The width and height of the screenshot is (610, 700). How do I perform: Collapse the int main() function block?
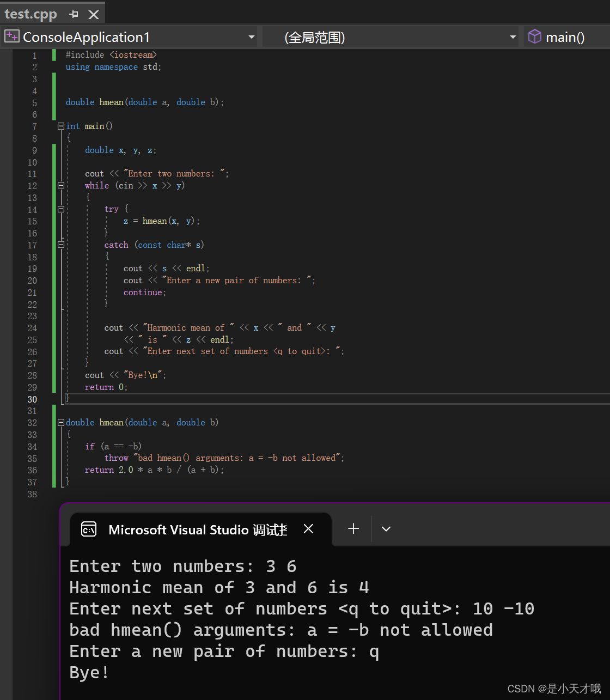[61, 126]
